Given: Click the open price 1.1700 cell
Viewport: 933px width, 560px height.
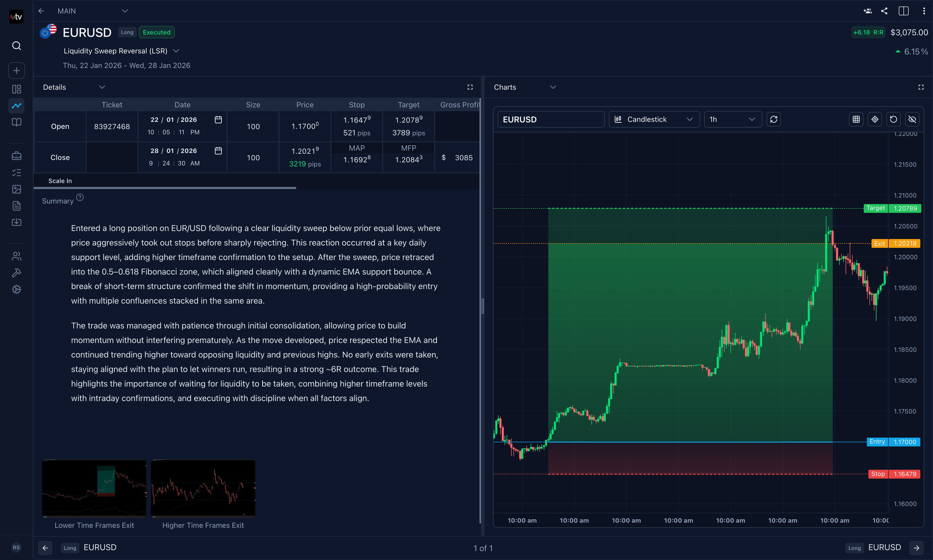Looking at the screenshot, I should [305, 126].
